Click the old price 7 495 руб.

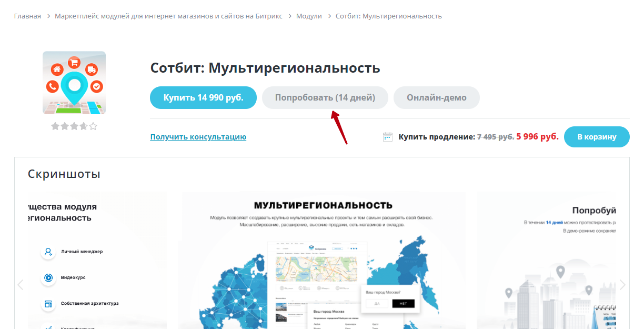tap(495, 137)
